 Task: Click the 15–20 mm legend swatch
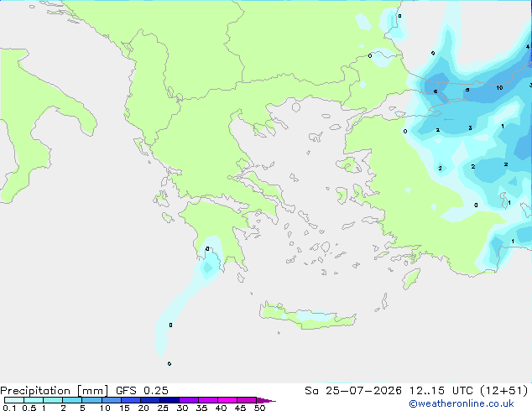pos(131,400)
